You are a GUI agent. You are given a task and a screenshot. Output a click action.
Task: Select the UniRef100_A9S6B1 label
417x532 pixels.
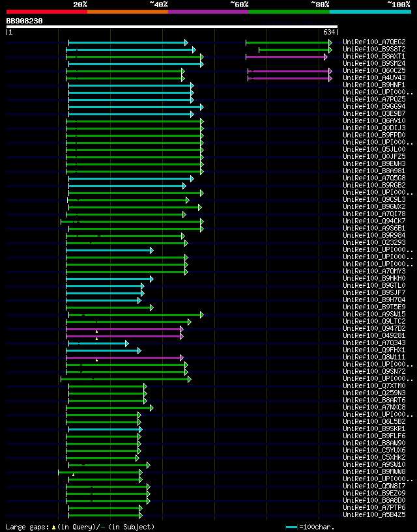pos(374,229)
